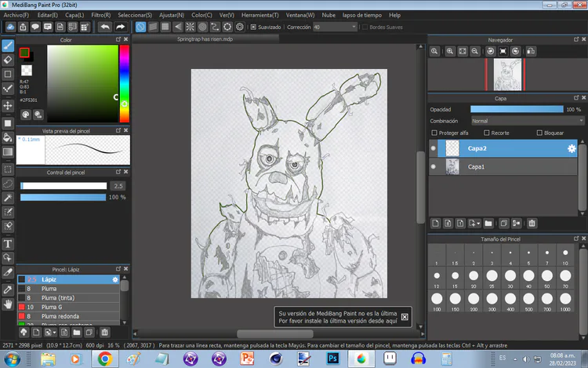Select the Eraser tool
The height and width of the screenshot is (368, 588).
(8, 60)
